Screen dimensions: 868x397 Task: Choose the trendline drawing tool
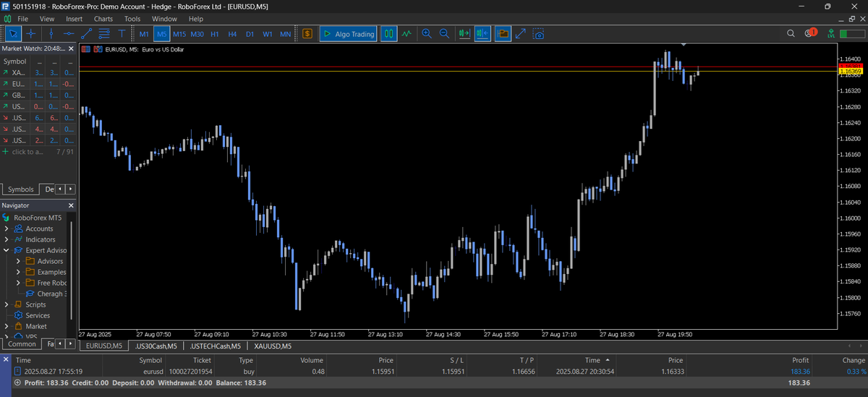tap(86, 33)
